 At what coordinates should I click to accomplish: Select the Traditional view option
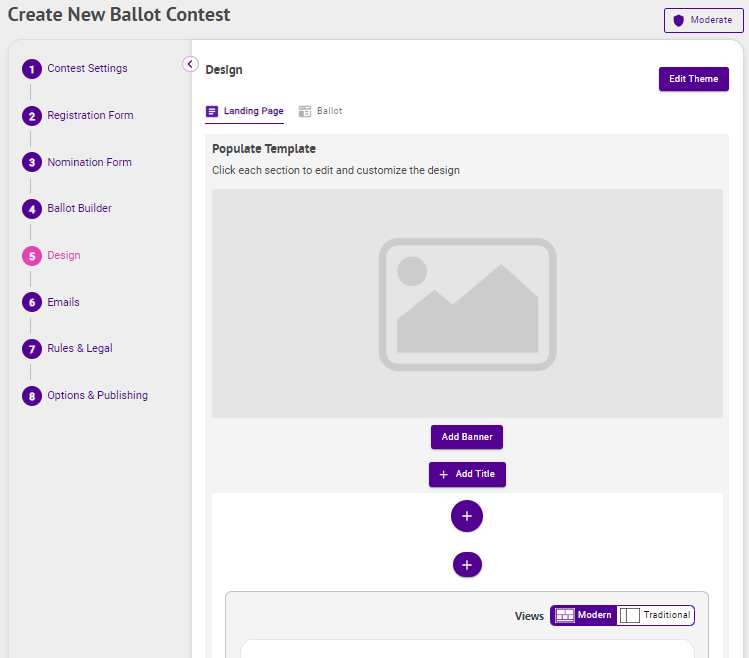(x=655, y=615)
